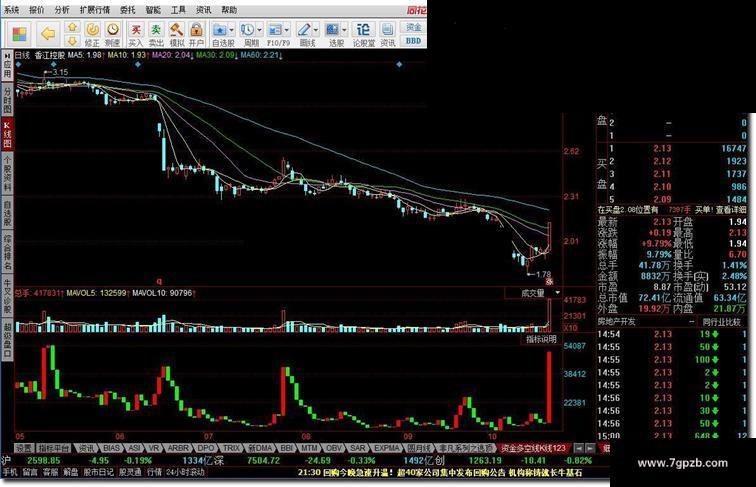The width and height of the screenshot is (756, 487).
Task: Click the yellow down arrow icon
Action: (x=72, y=41)
